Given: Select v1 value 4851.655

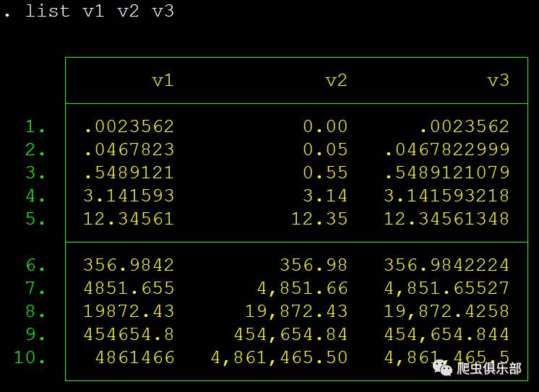Looking at the screenshot, I should (x=129, y=288).
